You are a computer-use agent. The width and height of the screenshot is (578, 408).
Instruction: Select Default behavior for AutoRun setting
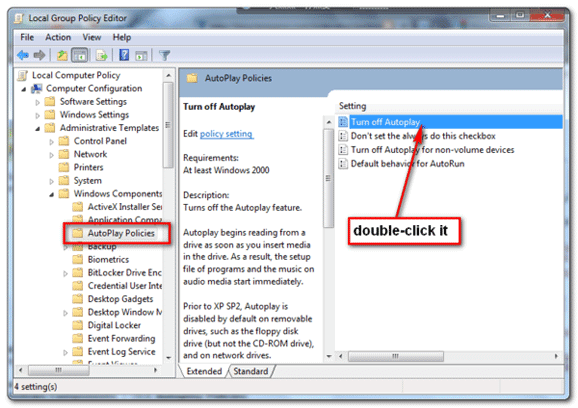click(407, 164)
